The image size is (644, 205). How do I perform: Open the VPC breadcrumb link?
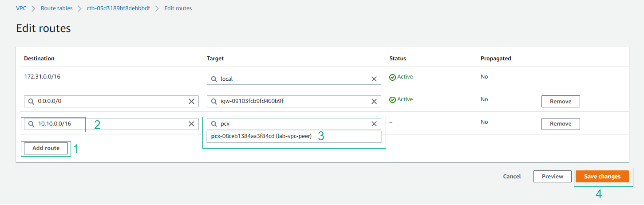point(21,8)
